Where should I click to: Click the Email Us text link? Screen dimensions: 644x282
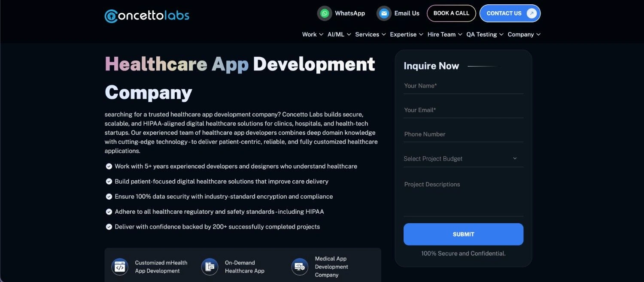pos(407,13)
